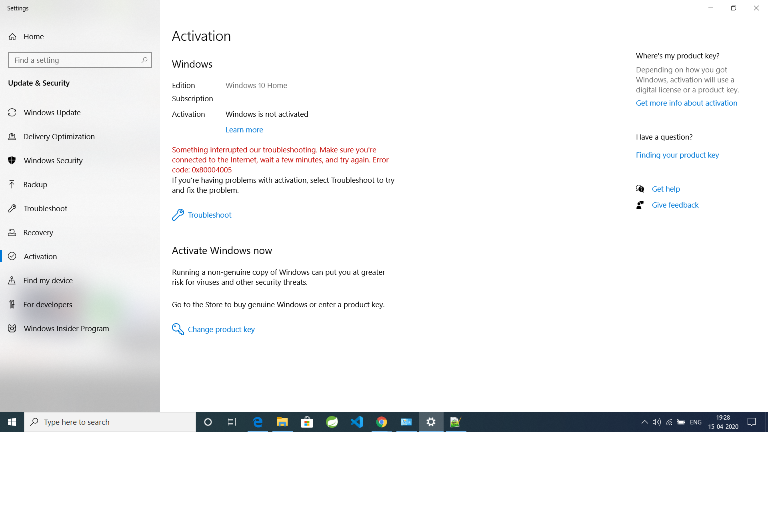Click the Find my device icon
This screenshot has width=768, height=532.
(12, 280)
